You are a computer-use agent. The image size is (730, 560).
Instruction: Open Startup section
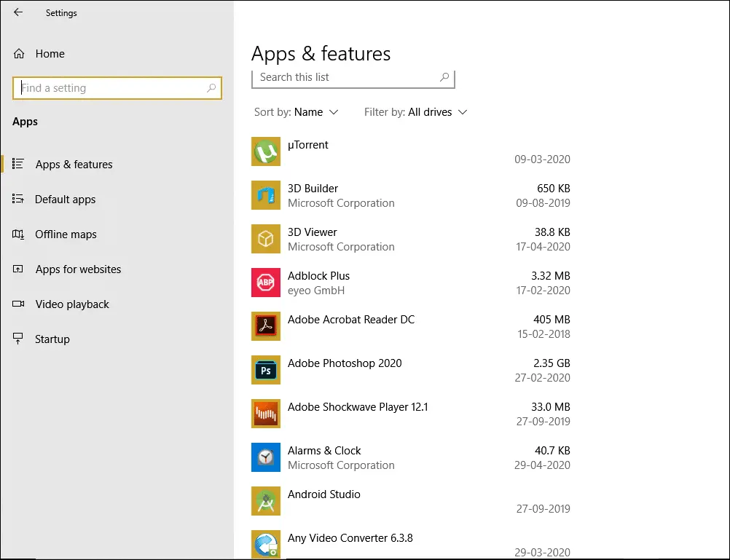point(52,339)
